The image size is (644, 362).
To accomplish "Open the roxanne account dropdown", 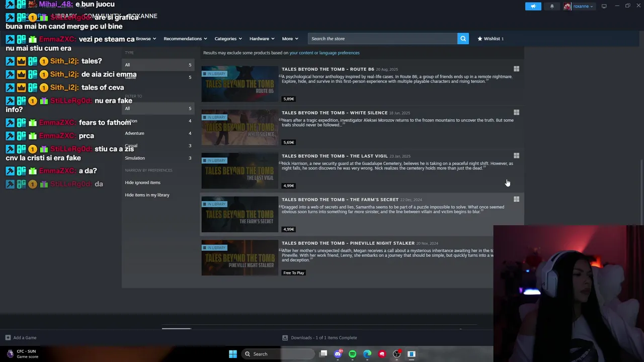I will [583, 6].
